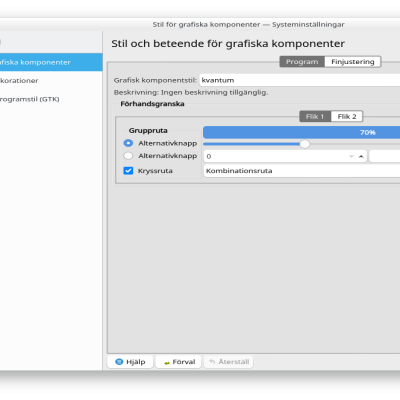Switch to the Program tab
Screen dimensions: 400x400
click(x=302, y=62)
